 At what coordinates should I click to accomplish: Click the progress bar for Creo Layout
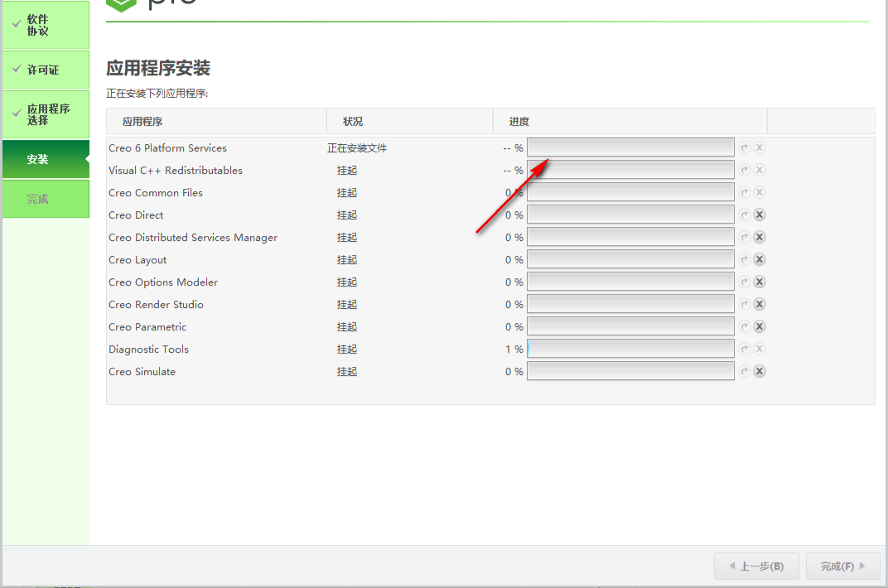coord(631,259)
